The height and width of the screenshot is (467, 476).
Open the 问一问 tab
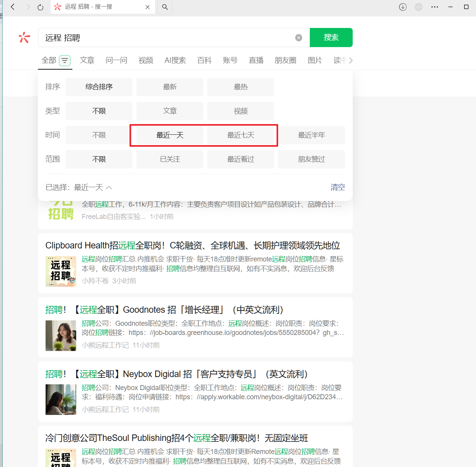[116, 60]
